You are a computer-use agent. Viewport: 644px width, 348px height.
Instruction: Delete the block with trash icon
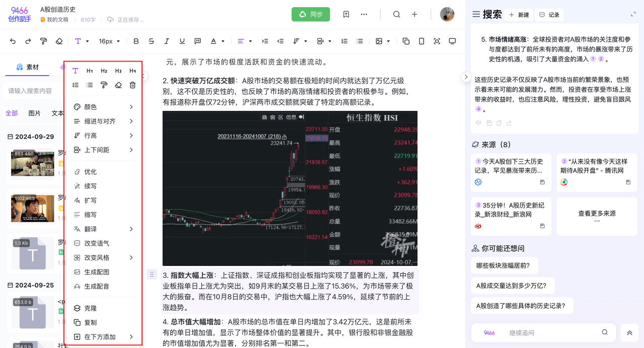132,85
